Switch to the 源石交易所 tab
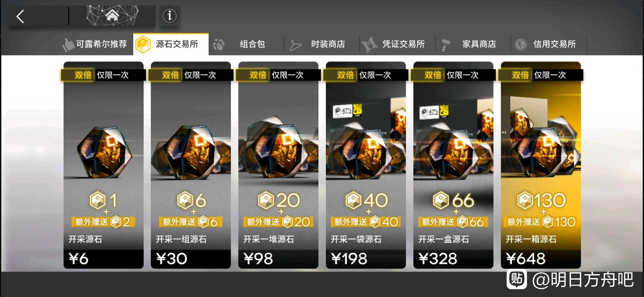Screen dimensions: 644x297 click(171, 44)
